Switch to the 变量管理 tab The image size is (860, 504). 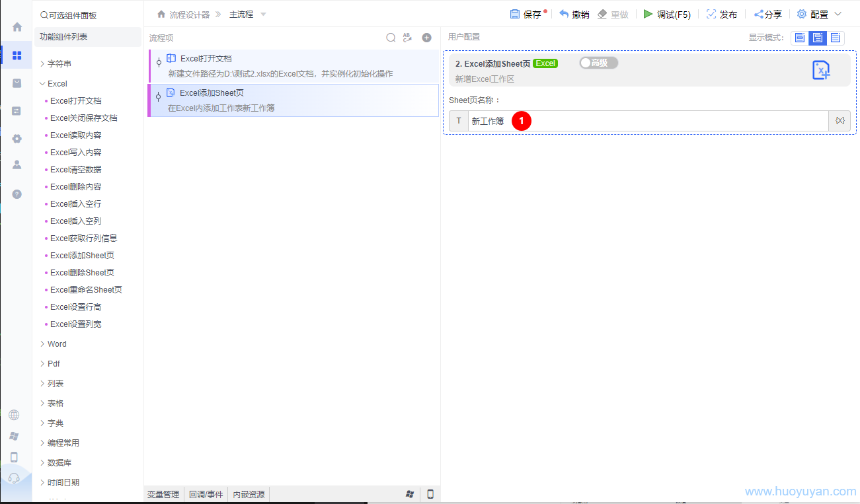point(163,494)
